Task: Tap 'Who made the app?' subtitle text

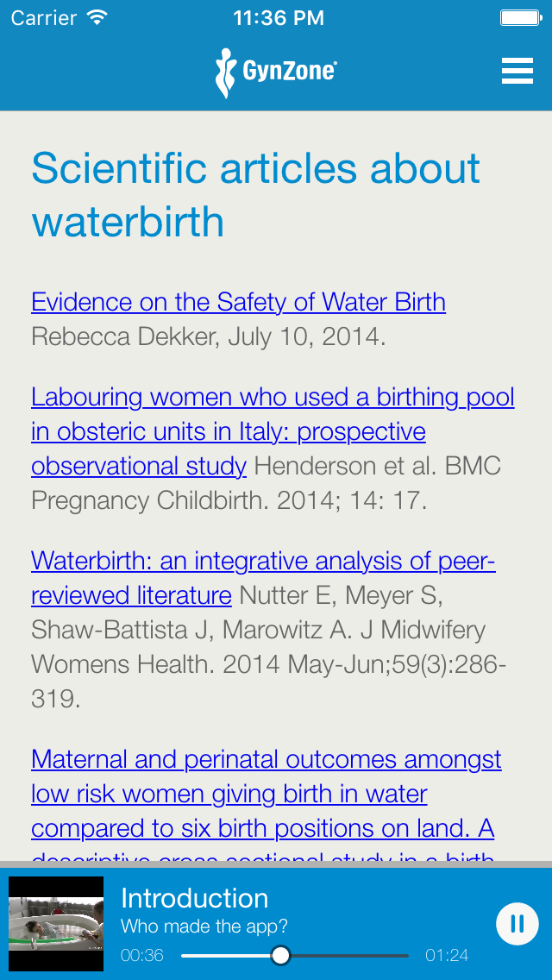Action: 204,927
